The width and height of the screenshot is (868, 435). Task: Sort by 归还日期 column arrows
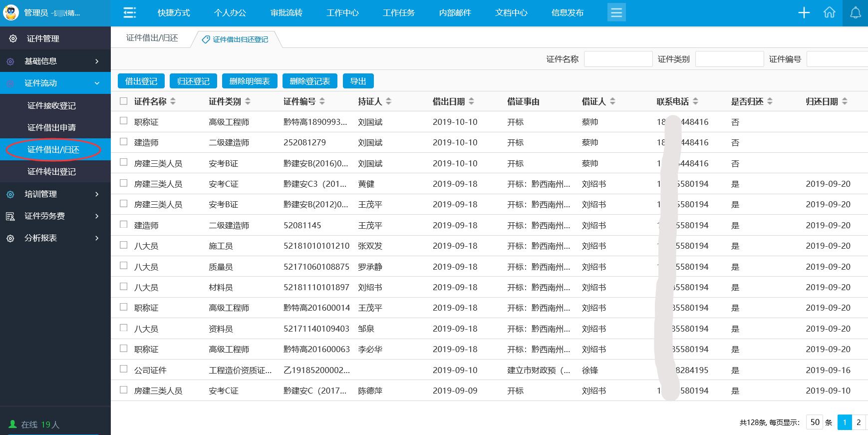[x=845, y=101]
